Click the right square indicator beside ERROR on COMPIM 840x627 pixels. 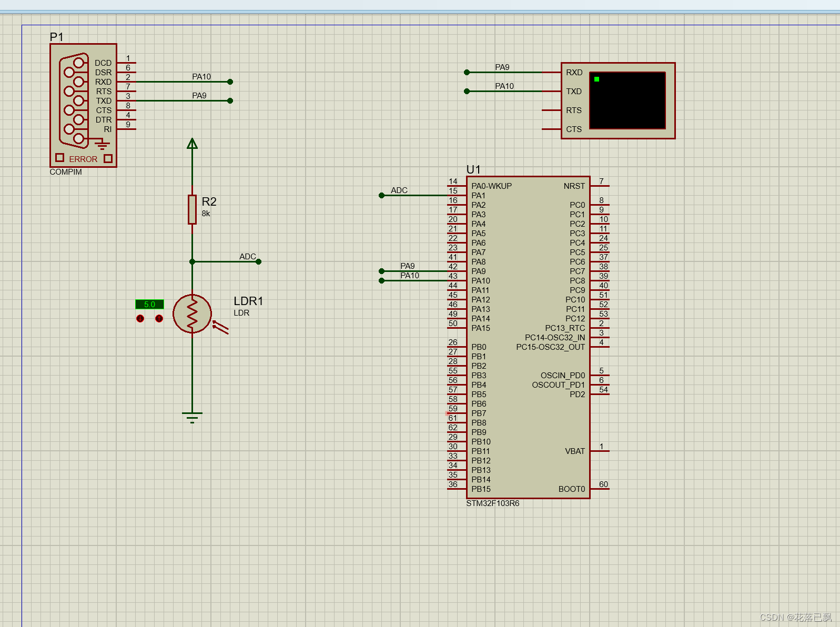[108, 158]
